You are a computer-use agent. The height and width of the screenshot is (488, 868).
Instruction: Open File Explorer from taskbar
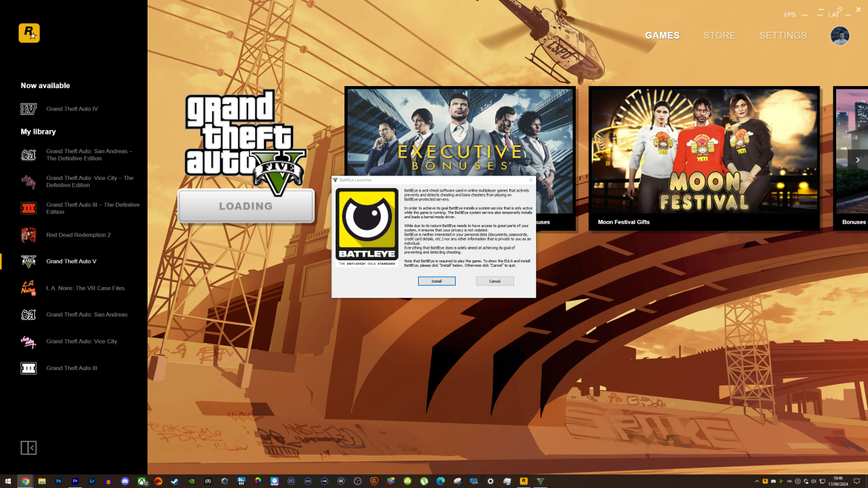[x=42, y=481]
